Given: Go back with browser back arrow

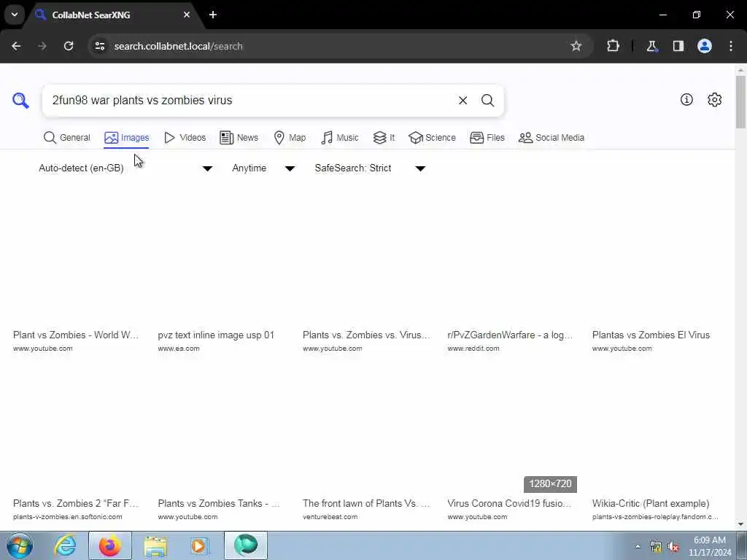Looking at the screenshot, I should tap(16, 46).
